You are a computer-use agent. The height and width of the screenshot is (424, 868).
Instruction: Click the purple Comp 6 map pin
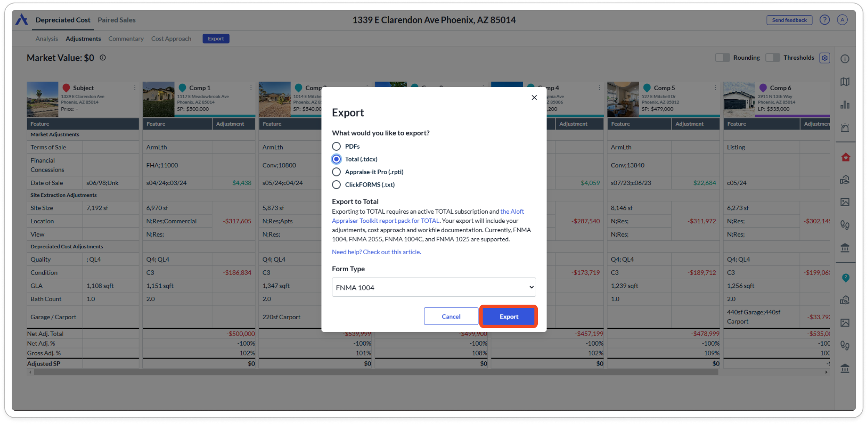click(763, 88)
